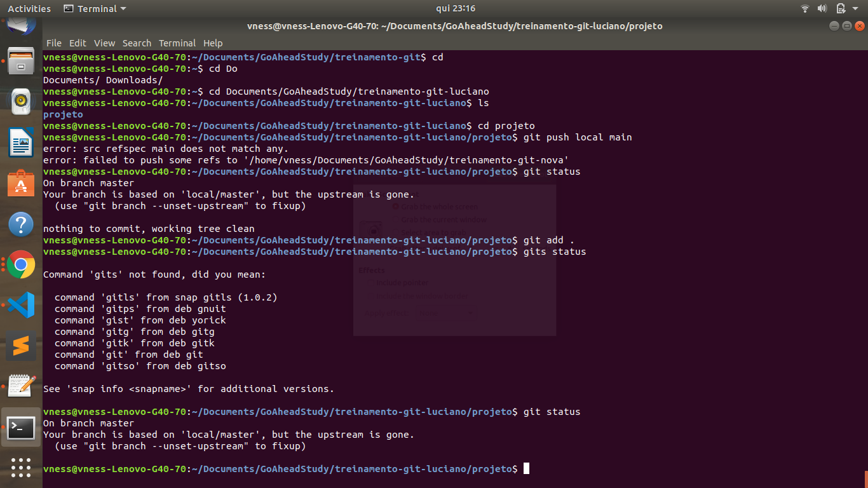The height and width of the screenshot is (488, 868).
Task: Expand the system menu arrow in top bar
Action: [856, 9]
